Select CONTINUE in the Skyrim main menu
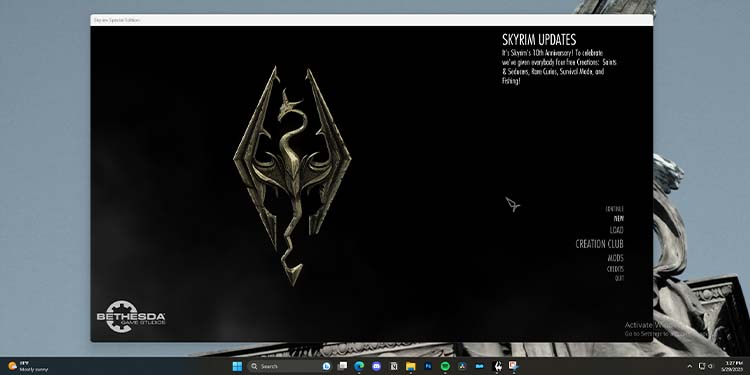Viewport: 750px width, 375px height. coord(615,209)
